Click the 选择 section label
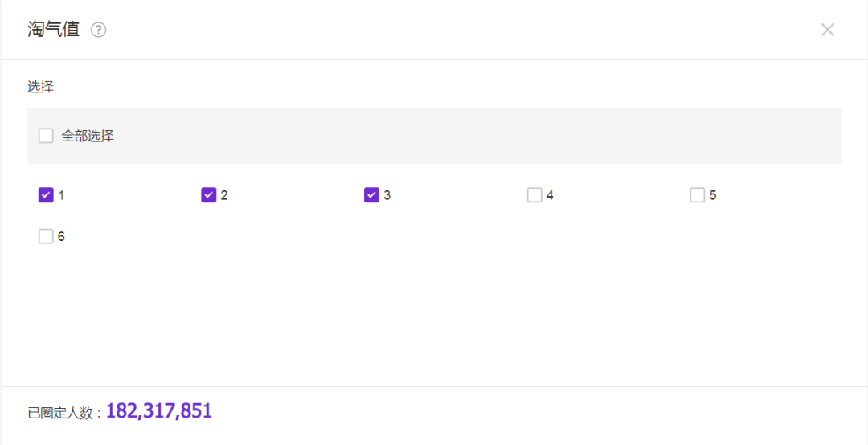Image resolution: width=868 pixels, height=445 pixels. [x=40, y=87]
